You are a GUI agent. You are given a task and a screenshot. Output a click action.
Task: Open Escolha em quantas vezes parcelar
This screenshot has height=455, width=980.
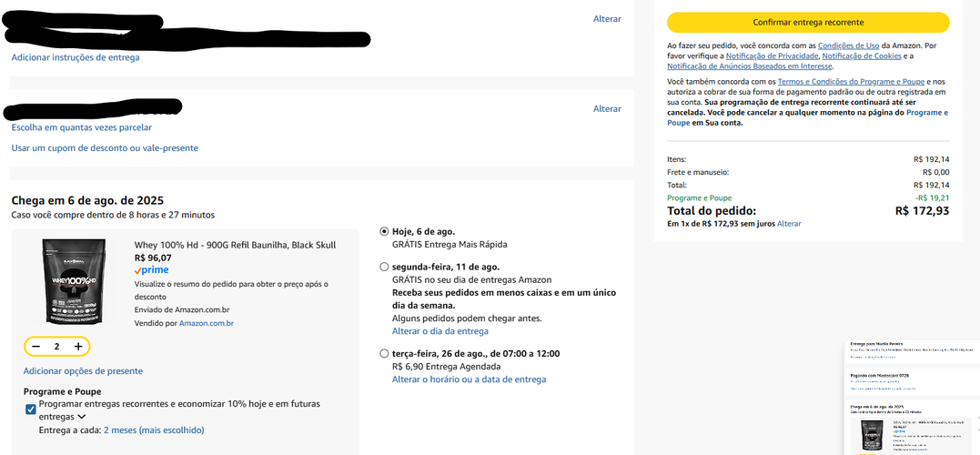point(81,127)
